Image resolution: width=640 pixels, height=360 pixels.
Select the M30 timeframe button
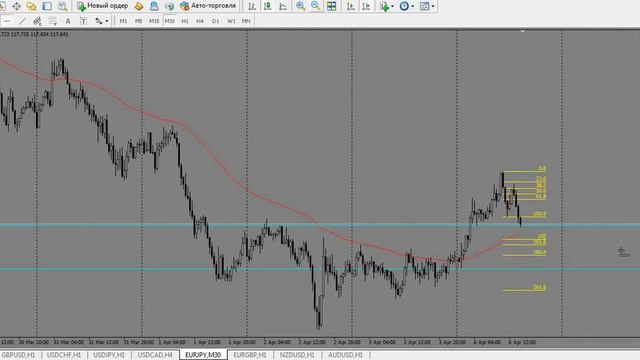pos(169,21)
